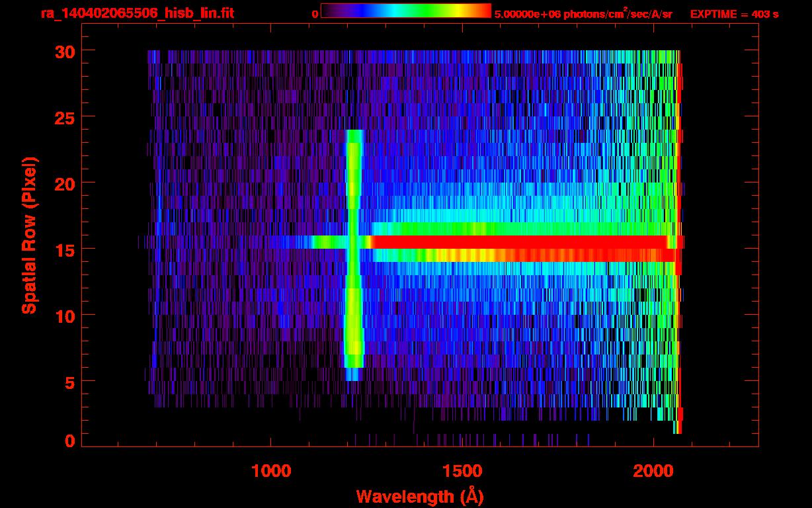
Task: Click the colorbar minimum label 0
Action: 315,14
